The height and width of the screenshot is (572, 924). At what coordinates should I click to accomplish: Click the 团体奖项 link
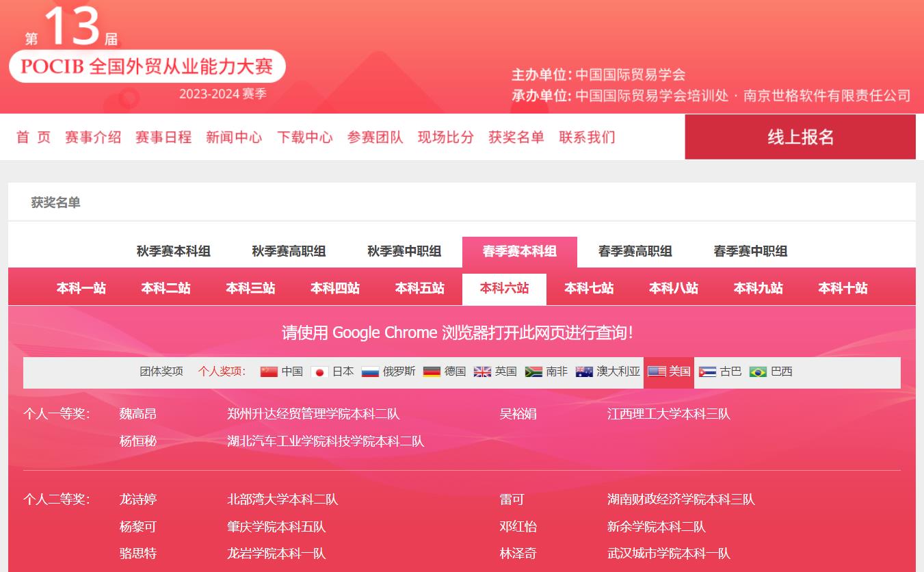(161, 372)
